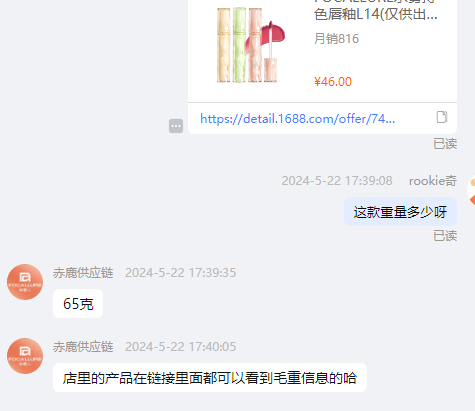This screenshot has height=411, width=475.
Task: Select the 这款重量多少呀 message bubble
Action: 400,212
